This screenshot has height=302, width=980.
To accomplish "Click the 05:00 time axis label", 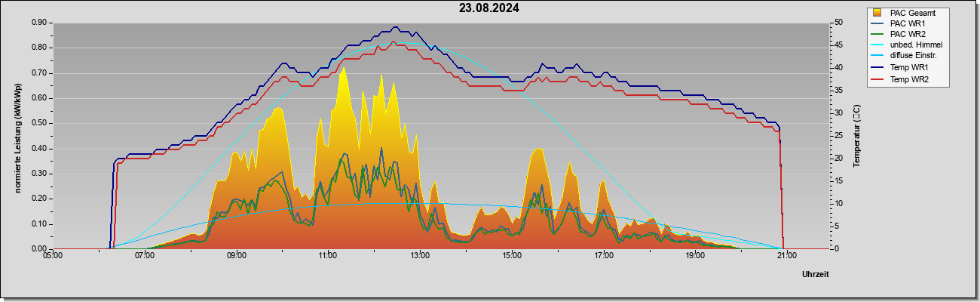I will click(53, 255).
